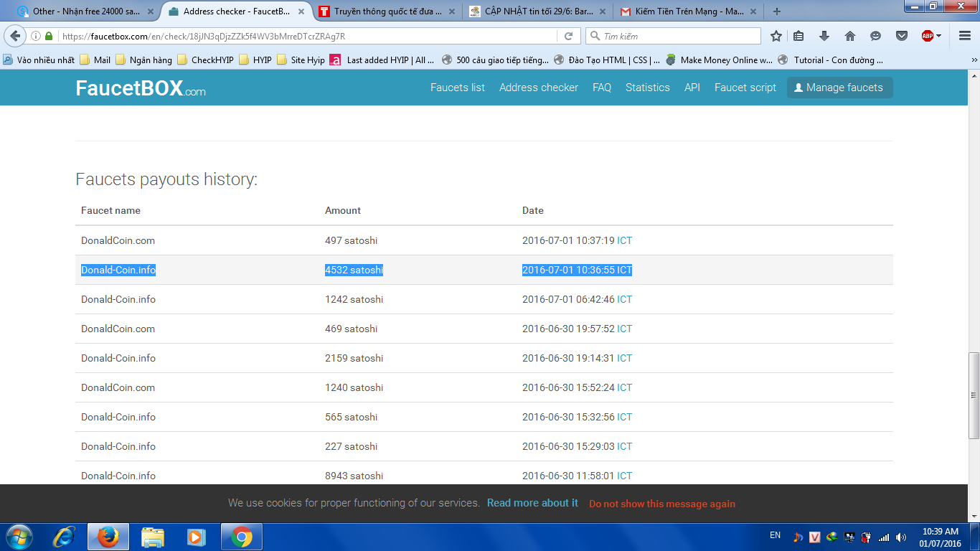Open a new tab with the plus button
The width and height of the screenshot is (980, 551).
click(777, 11)
